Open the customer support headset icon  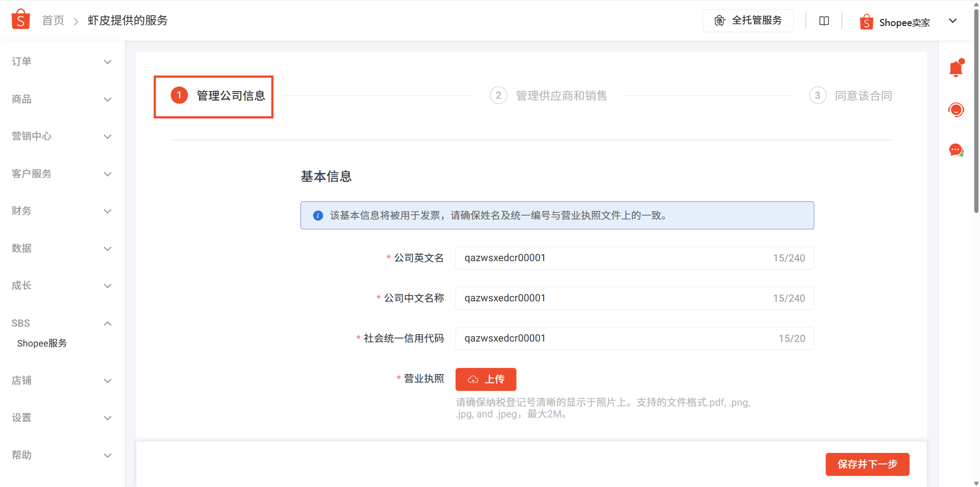pos(956,110)
